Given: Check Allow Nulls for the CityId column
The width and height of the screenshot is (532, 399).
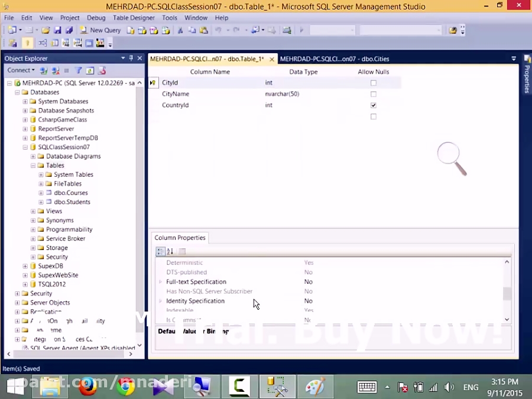Looking at the screenshot, I should [373, 83].
